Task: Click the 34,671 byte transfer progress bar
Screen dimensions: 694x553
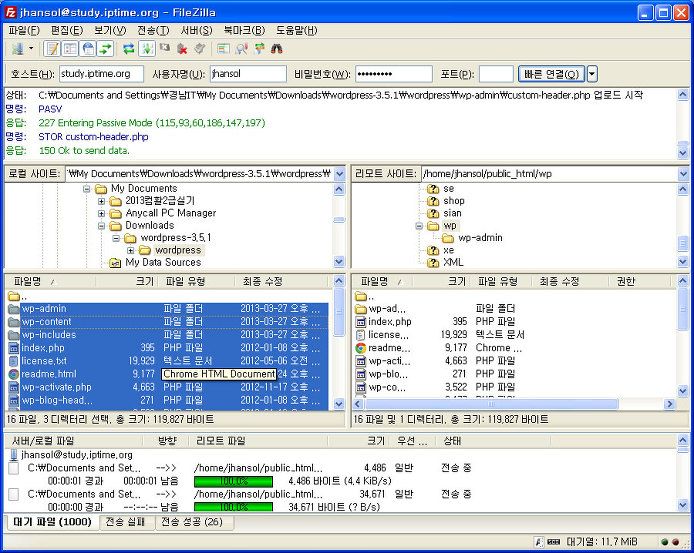Action: coord(233,507)
